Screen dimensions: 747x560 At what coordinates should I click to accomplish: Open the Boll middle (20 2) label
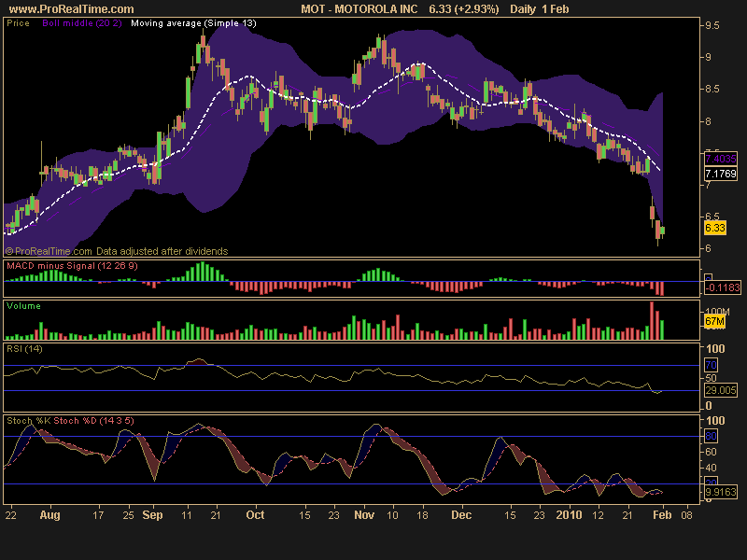pos(82,22)
